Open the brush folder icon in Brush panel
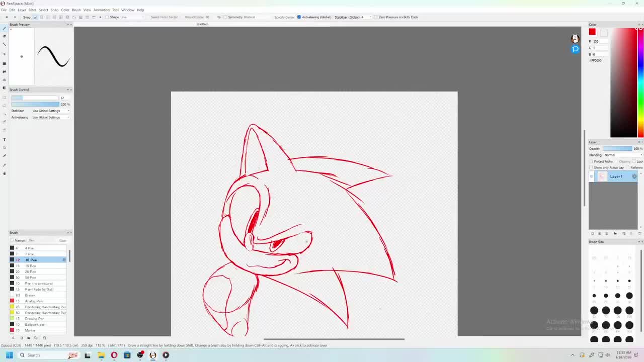Viewport: 644px width, 362px height. (x=28, y=338)
